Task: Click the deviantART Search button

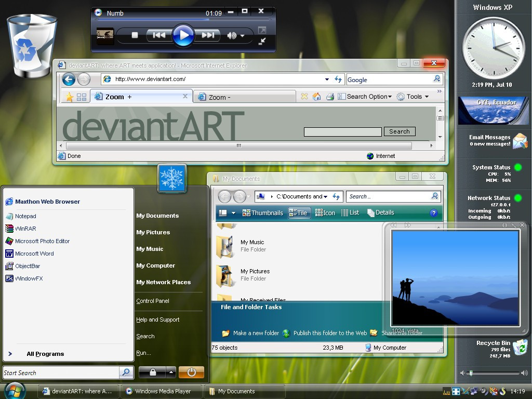Action: coord(400,131)
